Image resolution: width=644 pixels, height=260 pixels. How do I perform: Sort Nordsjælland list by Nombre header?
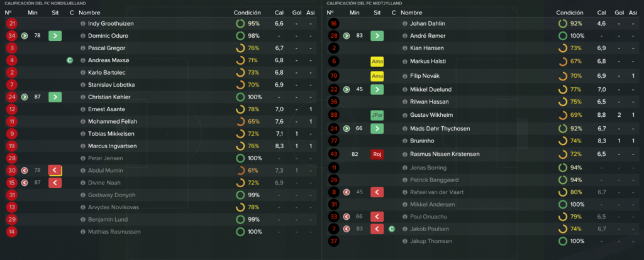pyautogui.click(x=89, y=13)
